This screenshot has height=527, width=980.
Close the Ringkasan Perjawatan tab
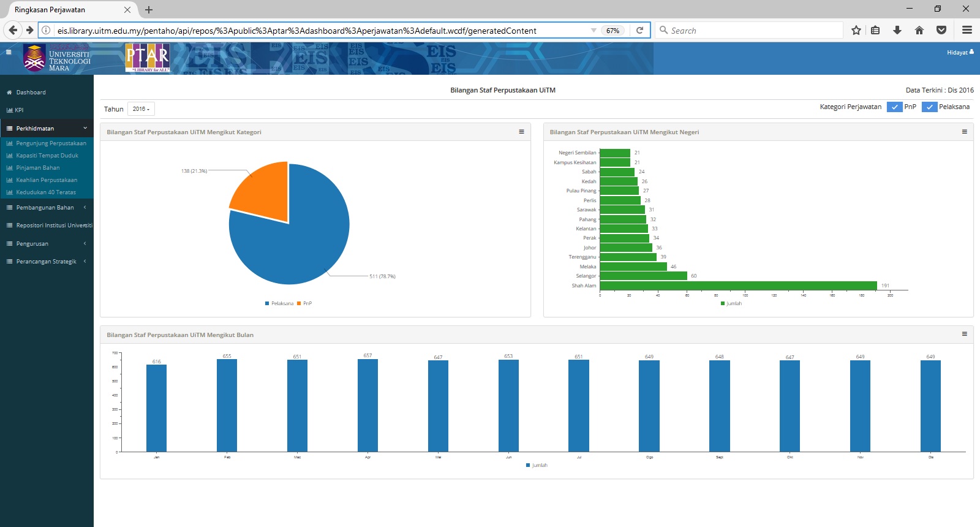click(x=127, y=10)
